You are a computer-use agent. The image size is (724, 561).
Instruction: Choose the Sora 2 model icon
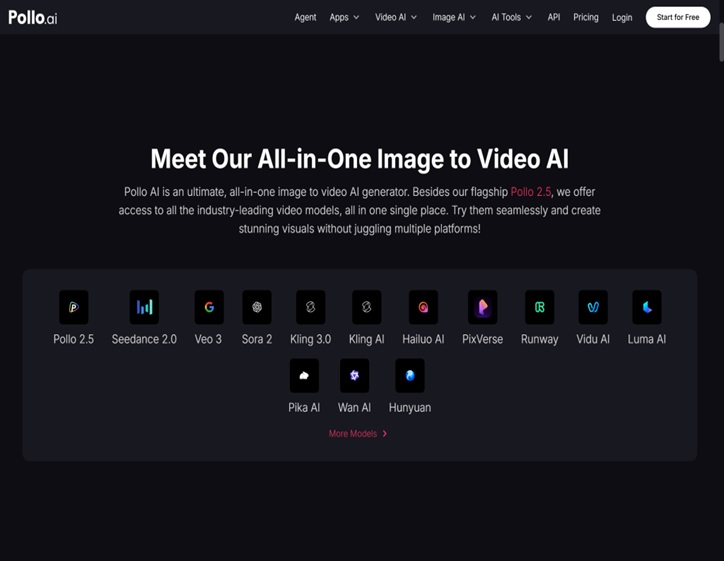tap(257, 307)
